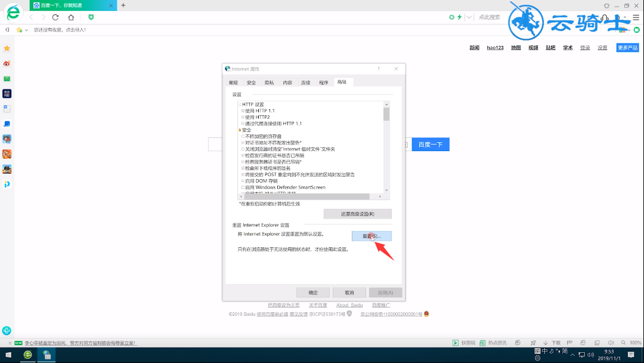Toggle 检查所下载程序的签名 checkbox
This screenshot has height=363, width=644.
pyautogui.click(x=243, y=168)
